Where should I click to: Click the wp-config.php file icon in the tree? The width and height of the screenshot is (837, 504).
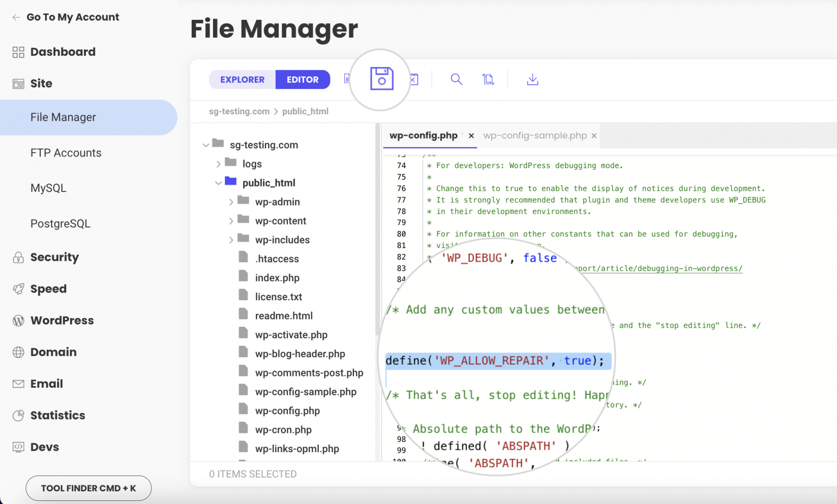244,409
